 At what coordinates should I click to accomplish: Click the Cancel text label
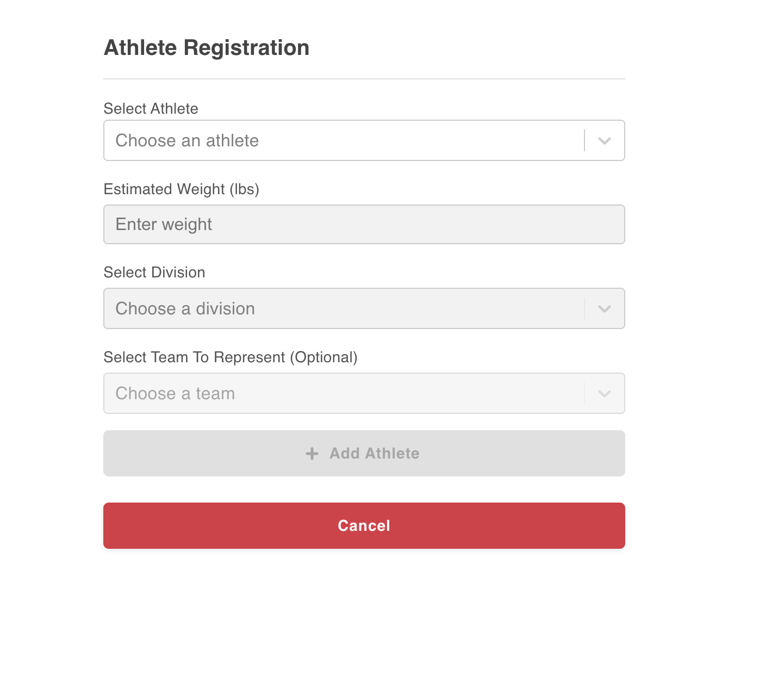pyautogui.click(x=364, y=526)
